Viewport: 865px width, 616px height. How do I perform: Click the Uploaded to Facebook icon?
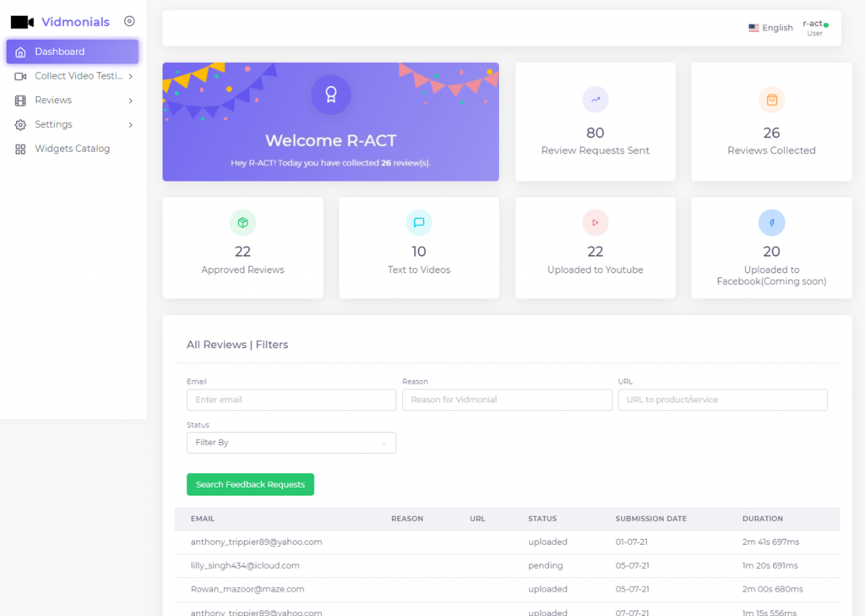[771, 222]
